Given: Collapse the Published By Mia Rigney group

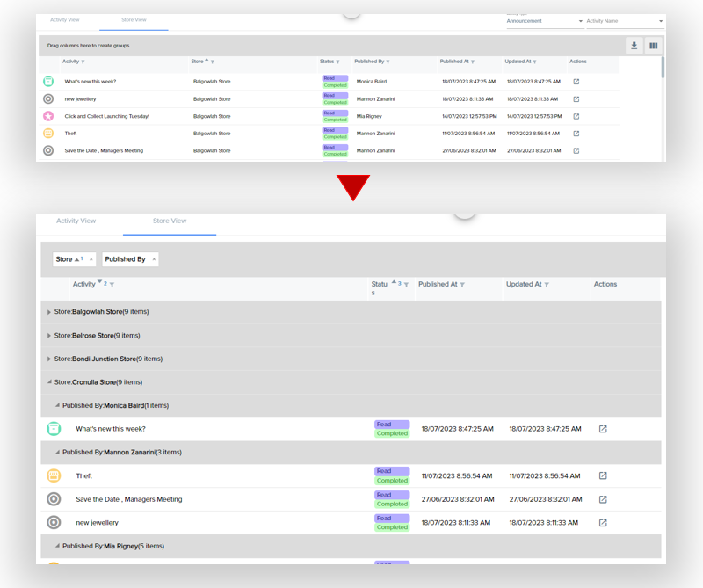Looking at the screenshot, I should tap(58, 546).
